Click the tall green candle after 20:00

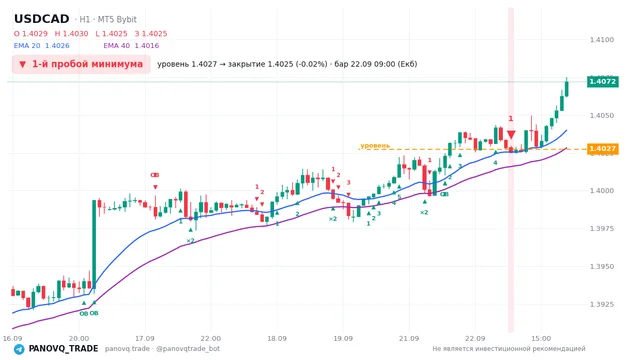[94, 244]
